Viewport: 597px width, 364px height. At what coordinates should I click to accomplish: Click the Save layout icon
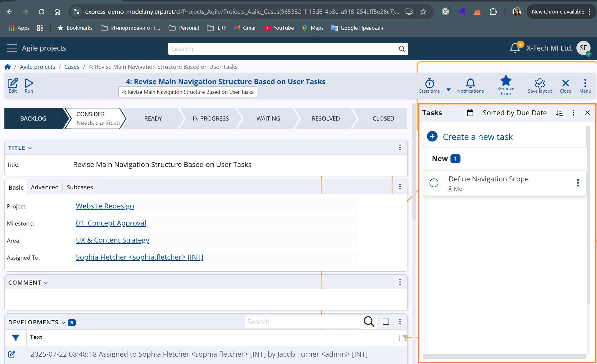pyautogui.click(x=540, y=84)
